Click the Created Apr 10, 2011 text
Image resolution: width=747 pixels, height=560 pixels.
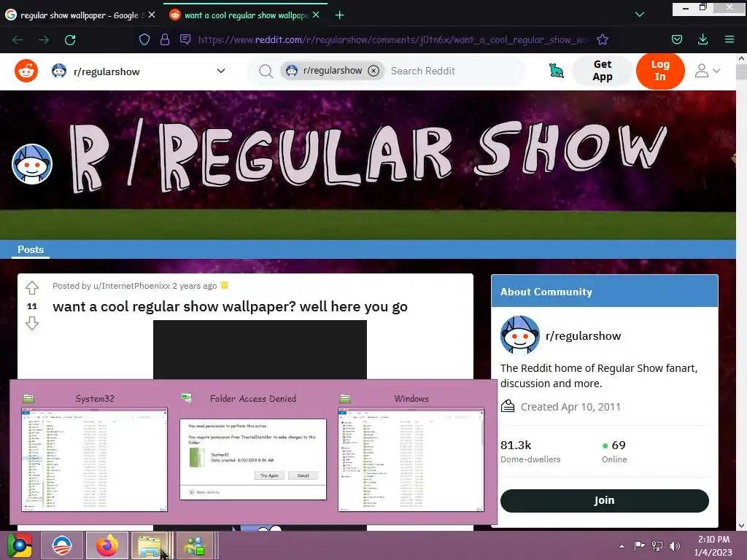(570, 407)
